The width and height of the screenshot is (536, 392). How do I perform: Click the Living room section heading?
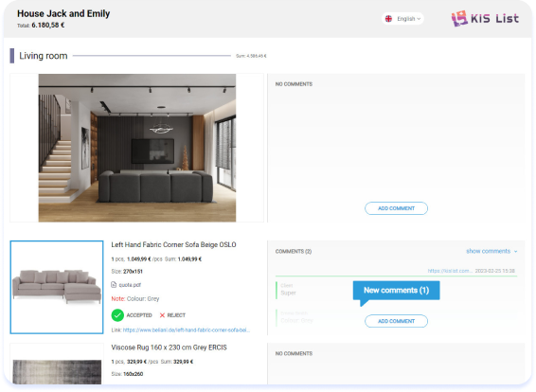(43, 56)
